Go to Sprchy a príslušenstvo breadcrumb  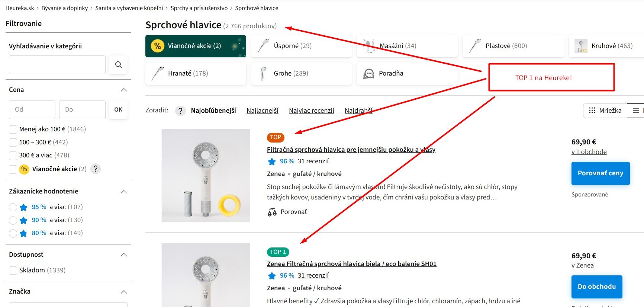click(x=199, y=8)
